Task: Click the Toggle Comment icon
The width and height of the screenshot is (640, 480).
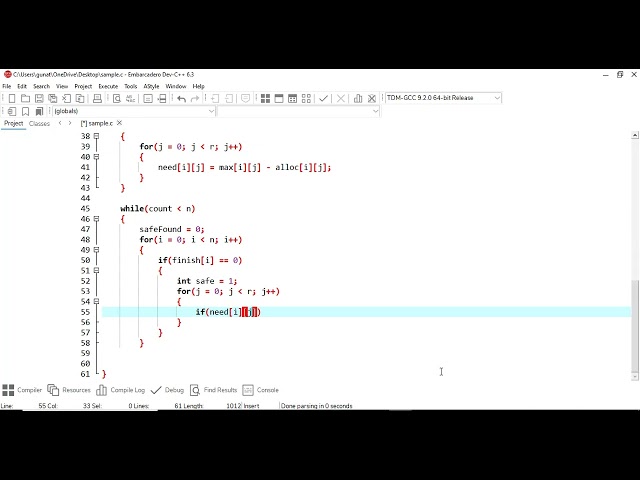Action: (245, 98)
